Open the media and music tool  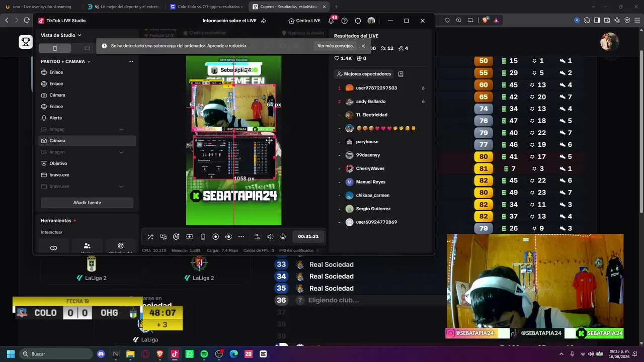[x=164, y=236]
